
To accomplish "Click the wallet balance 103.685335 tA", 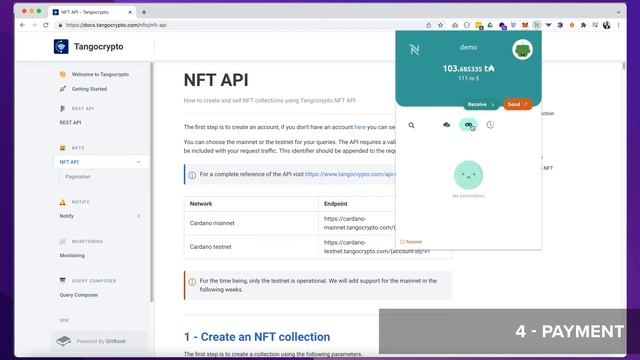I will pos(468,69).
